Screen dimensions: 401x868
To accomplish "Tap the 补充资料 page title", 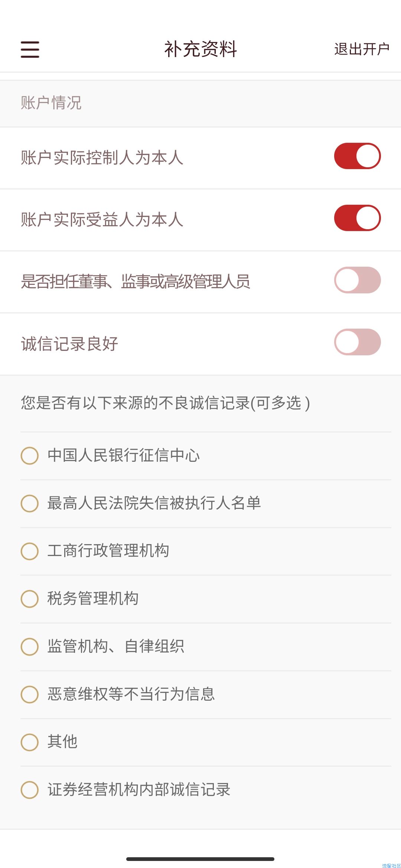I will [x=200, y=49].
